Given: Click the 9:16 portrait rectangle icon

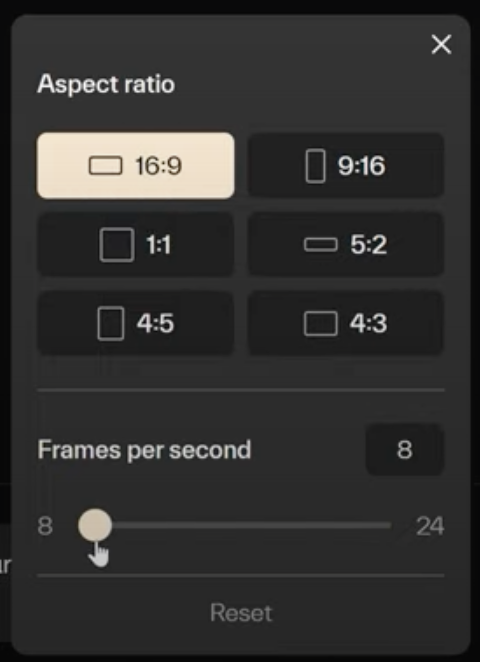Looking at the screenshot, I should (x=315, y=166).
